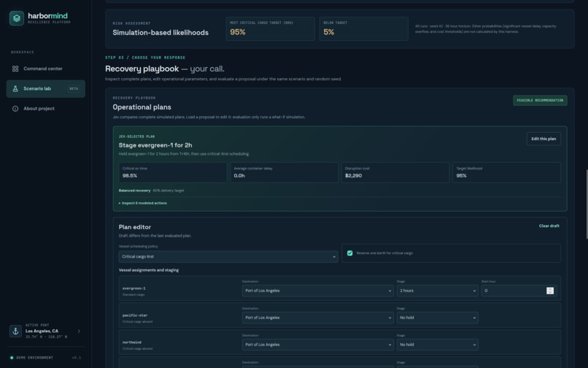Screen dimensions: 588x368
Task: Click the pacific-star vessel name
Action: (135, 315)
